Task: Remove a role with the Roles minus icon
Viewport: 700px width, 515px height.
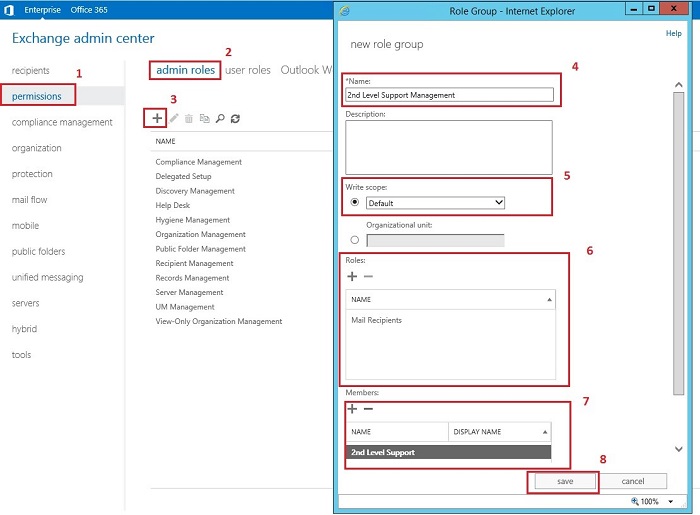Action: click(x=368, y=277)
